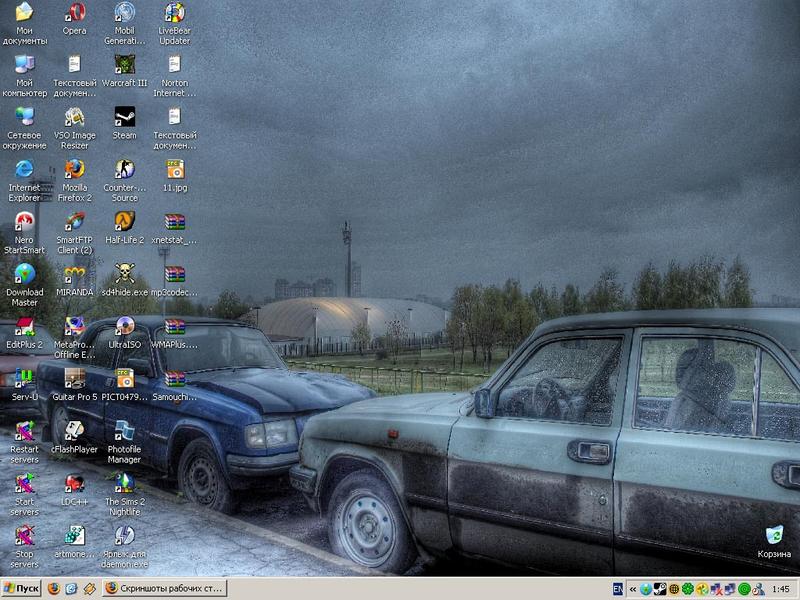
Task: Select the Mozilla Firefox 2 shortcut
Action: [74, 170]
